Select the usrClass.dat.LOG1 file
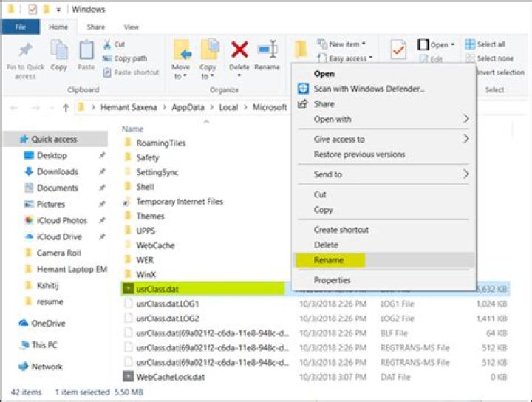The width and height of the screenshot is (532, 402). (168, 304)
